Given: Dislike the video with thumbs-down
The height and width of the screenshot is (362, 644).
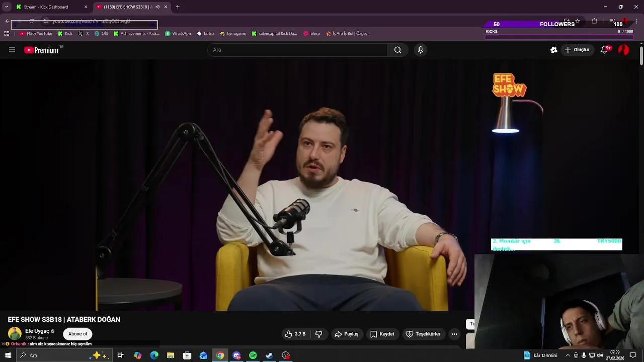Looking at the screenshot, I should click(x=318, y=334).
